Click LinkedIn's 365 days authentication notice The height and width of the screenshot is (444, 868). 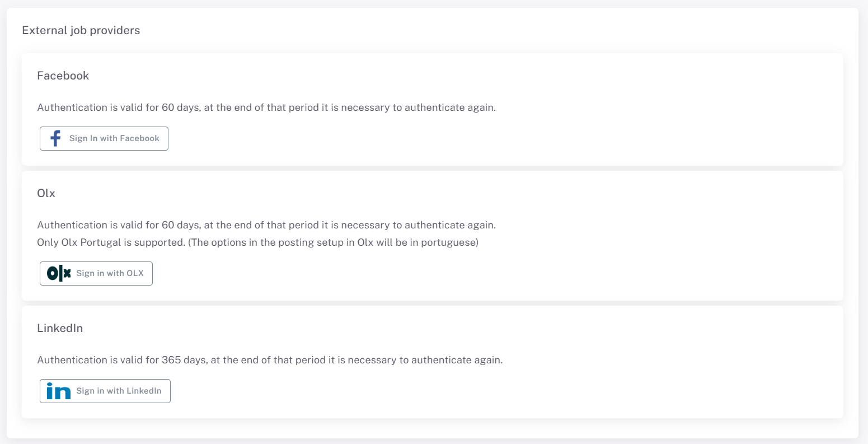point(270,360)
